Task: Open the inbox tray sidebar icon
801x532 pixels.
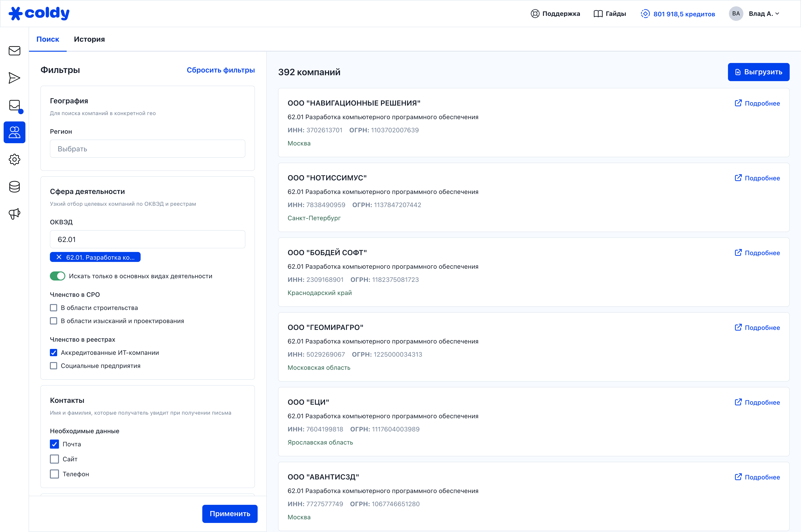Action: tap(14, 105)
